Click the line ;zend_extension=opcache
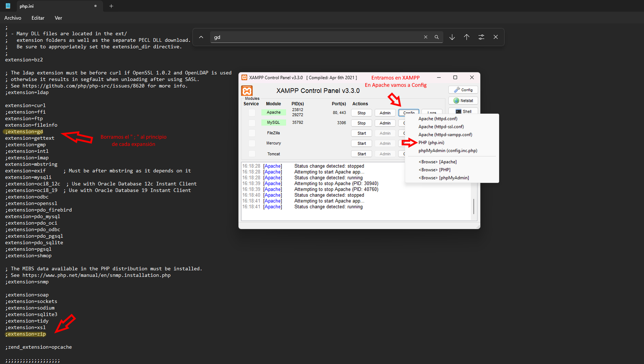Image resolution: width=644 pixels, height=364 pixels. pos(38,347)
